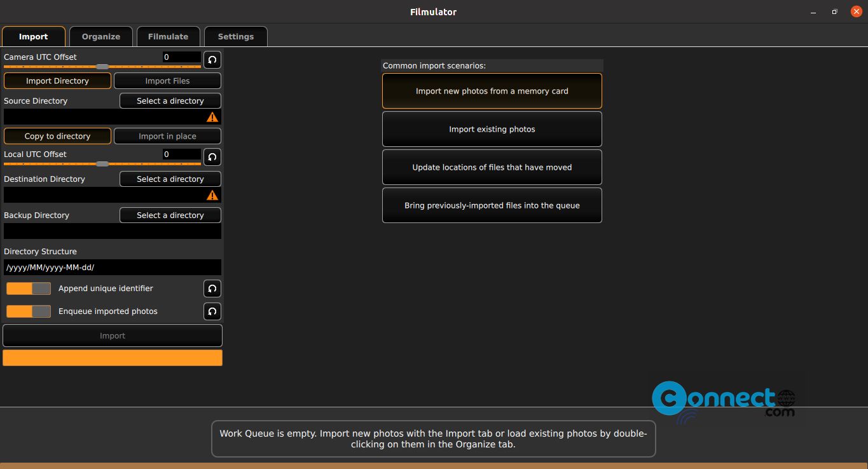Screen dimensions: 868x469
Task: Minimize the Filmulator window
Action: pos(813,12)
